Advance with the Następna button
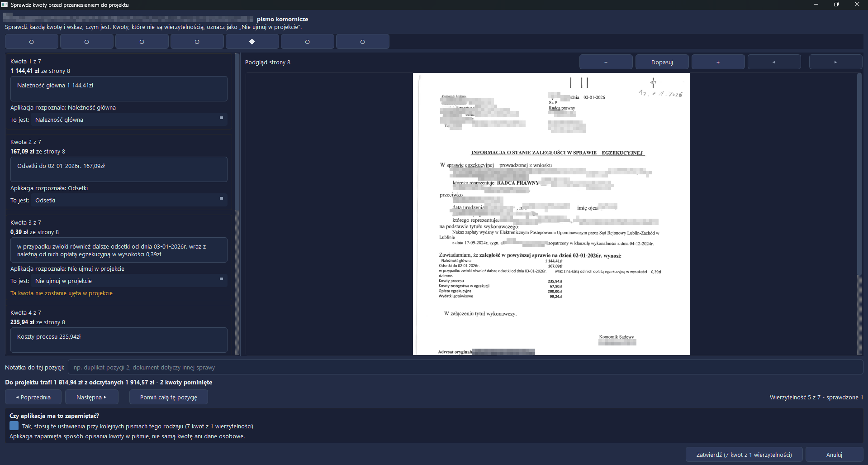 (x=91, y=397)
